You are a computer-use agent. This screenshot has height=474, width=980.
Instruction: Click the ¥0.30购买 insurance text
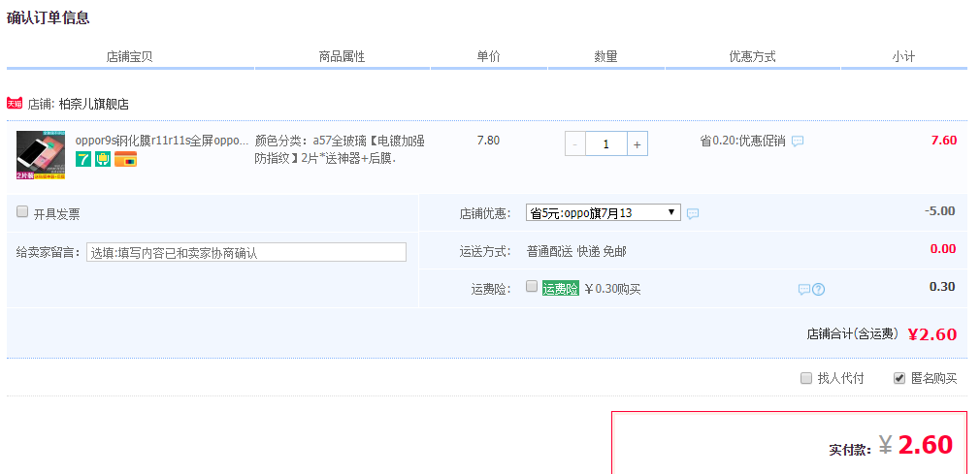612,289
